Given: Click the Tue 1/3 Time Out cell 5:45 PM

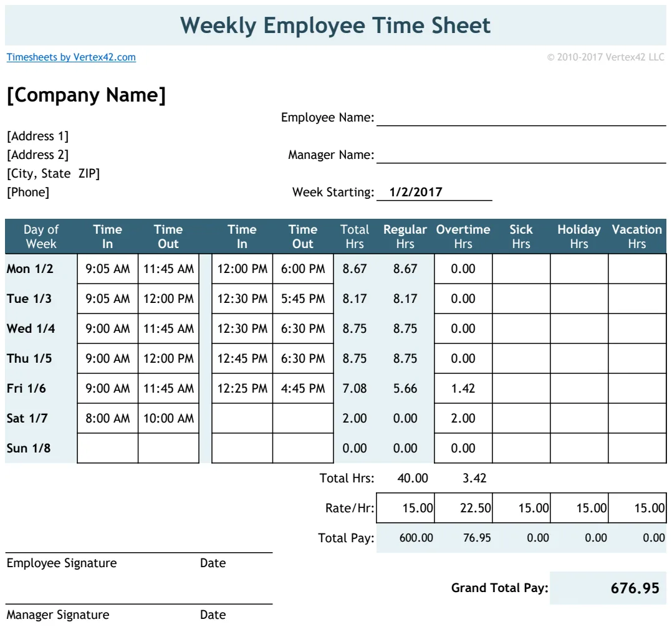Looking at the screenshot, I should (x=303, y=299).
